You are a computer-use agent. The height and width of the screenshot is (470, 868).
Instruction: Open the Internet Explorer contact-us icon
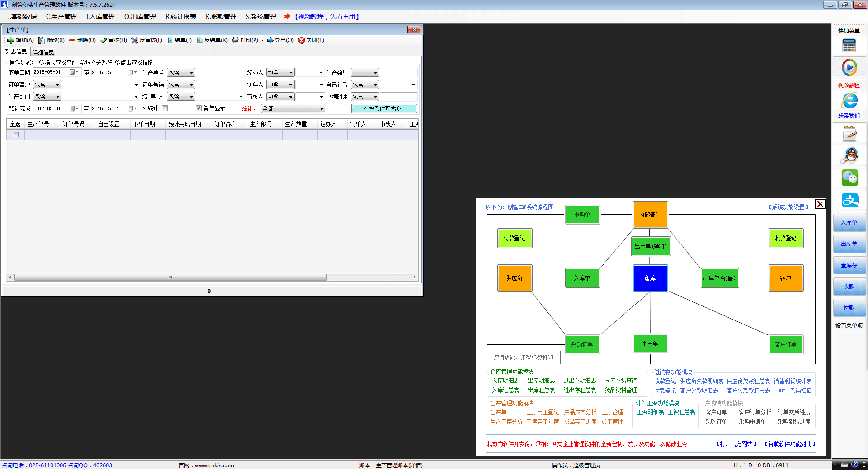click(849, 100)
